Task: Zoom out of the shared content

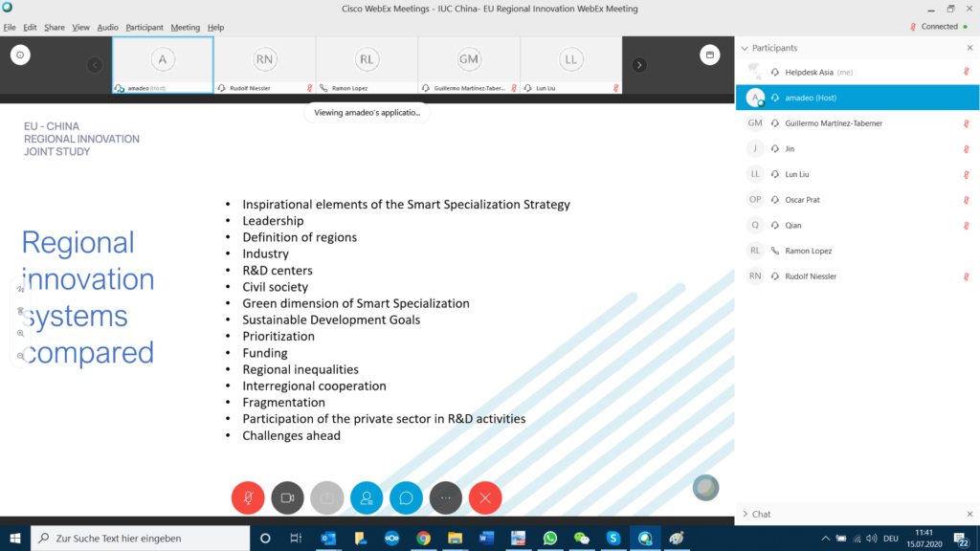Action: [21, 355]
